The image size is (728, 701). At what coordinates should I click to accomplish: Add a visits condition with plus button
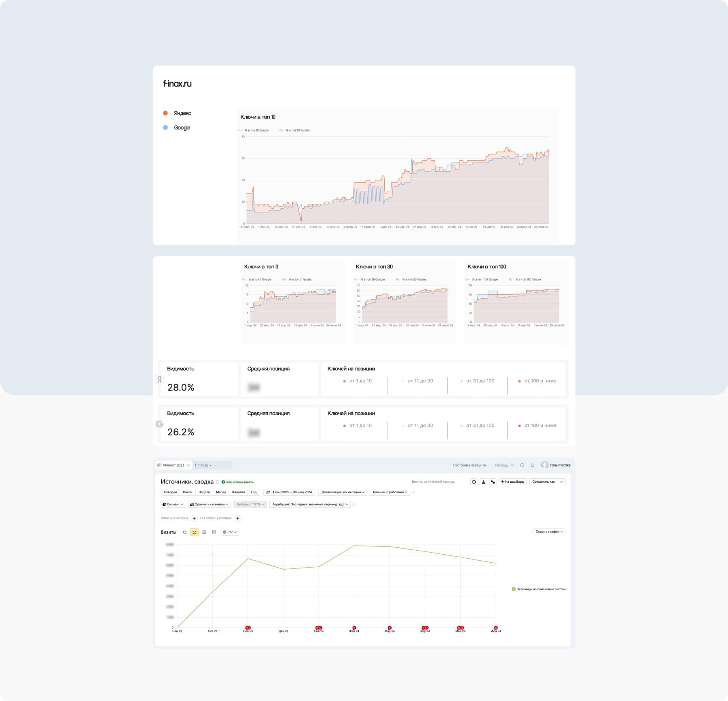[x=194, y=518]
